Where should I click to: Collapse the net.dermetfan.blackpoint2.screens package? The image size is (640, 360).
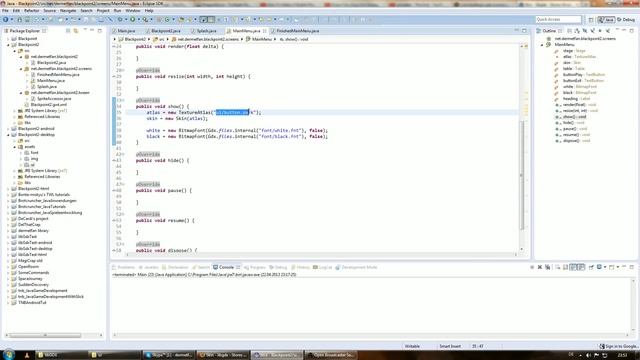21,69
